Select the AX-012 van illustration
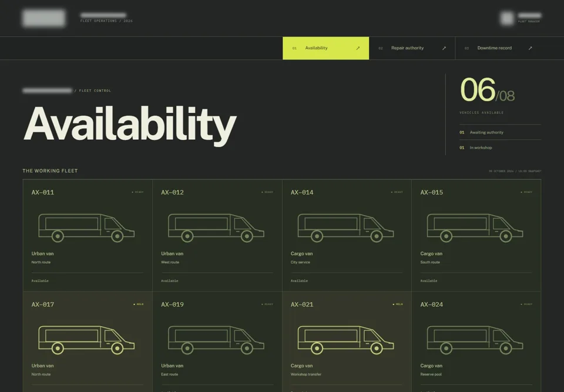Image resolution: width=564 pixels, height=392 pixels. (x=216, y=228)
